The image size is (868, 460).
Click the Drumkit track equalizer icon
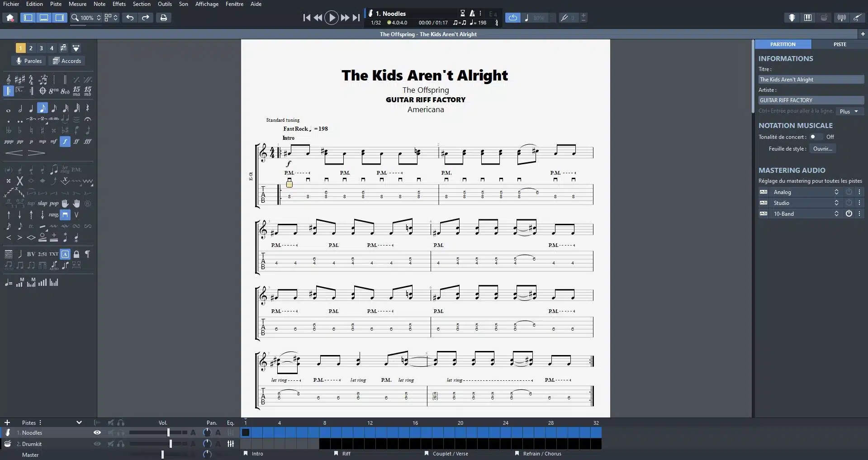pos(231,444)
